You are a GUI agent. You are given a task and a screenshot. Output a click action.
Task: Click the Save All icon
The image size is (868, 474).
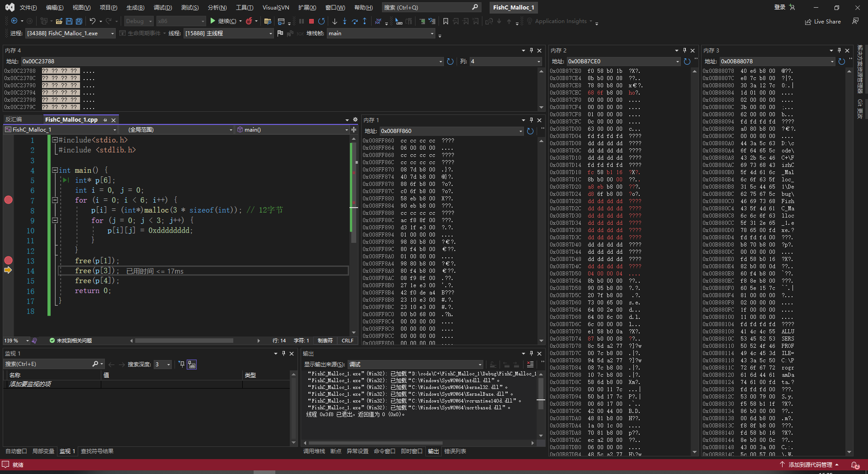click(x=79, y=21)
